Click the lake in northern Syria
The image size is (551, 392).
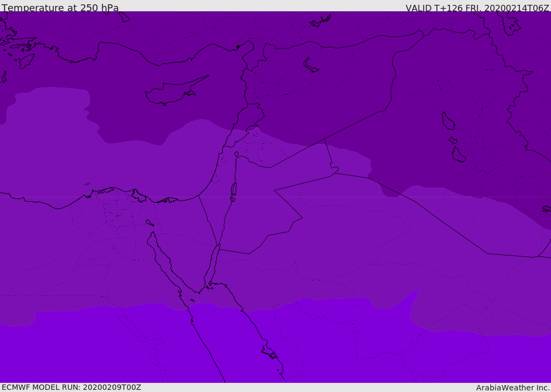coord(309,65)
